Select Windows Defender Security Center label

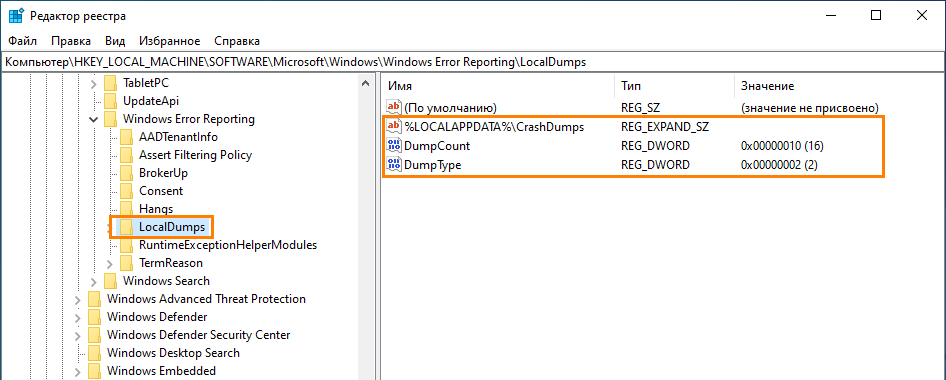[x=198, y=335]
